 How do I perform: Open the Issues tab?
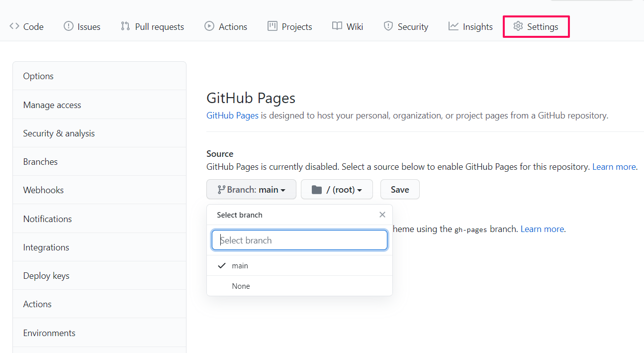(x=82, y=27)
